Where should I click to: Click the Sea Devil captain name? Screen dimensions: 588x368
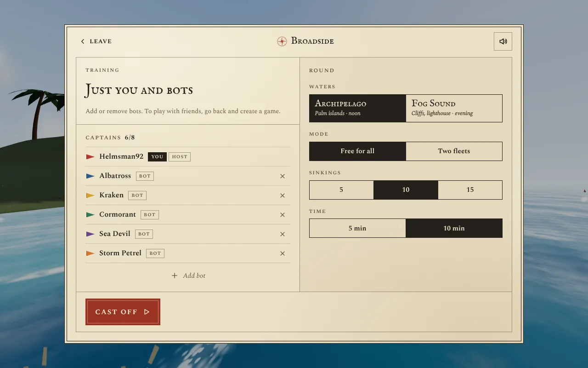(x=115, y=234)
